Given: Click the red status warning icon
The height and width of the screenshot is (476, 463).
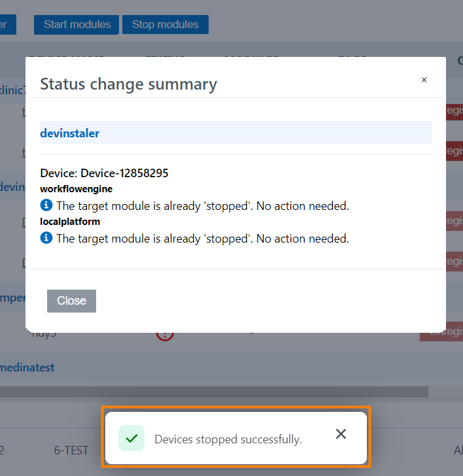Looking at the screenshot, I should pyautogui.click(x=165, y=335).
